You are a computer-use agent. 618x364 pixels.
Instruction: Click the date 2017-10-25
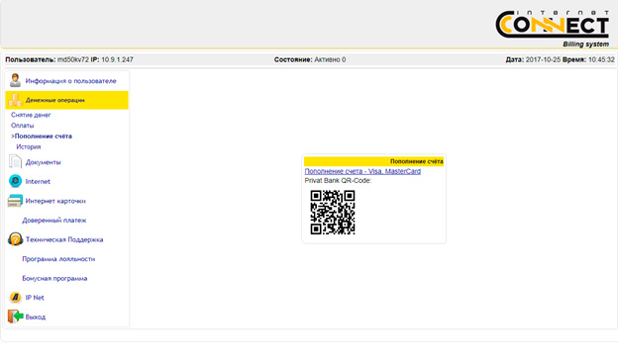[x=543, y=59]
